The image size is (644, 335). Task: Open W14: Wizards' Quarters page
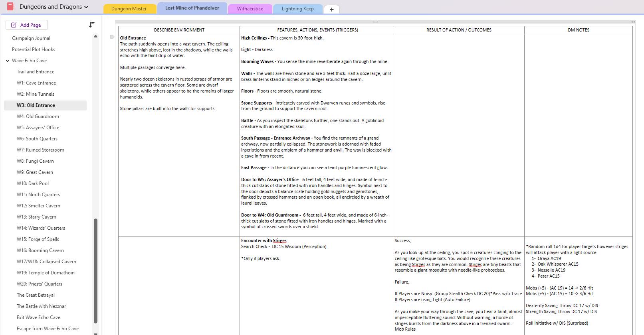(x=41, y=228)
